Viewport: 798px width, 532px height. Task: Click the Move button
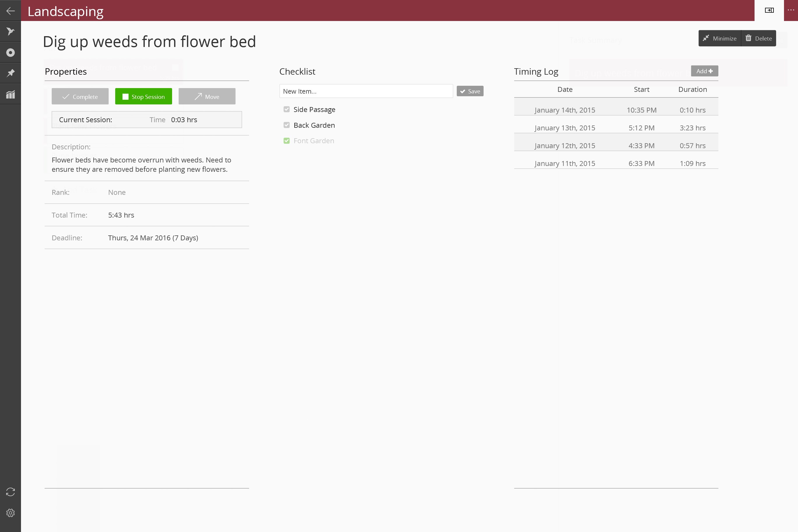point(207,96)
